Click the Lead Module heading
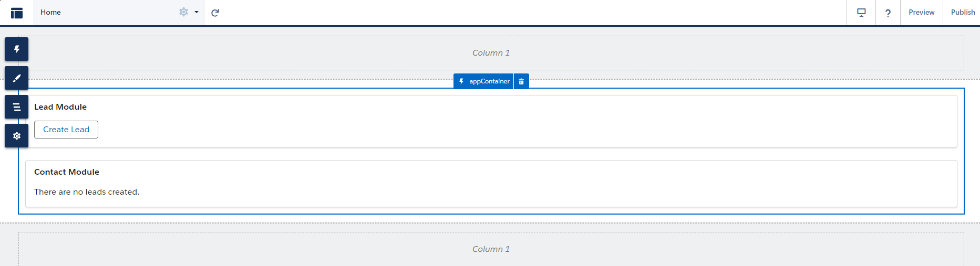Image resolution: width=980 pixels, height=266 pixels. (x=60, y=107)
